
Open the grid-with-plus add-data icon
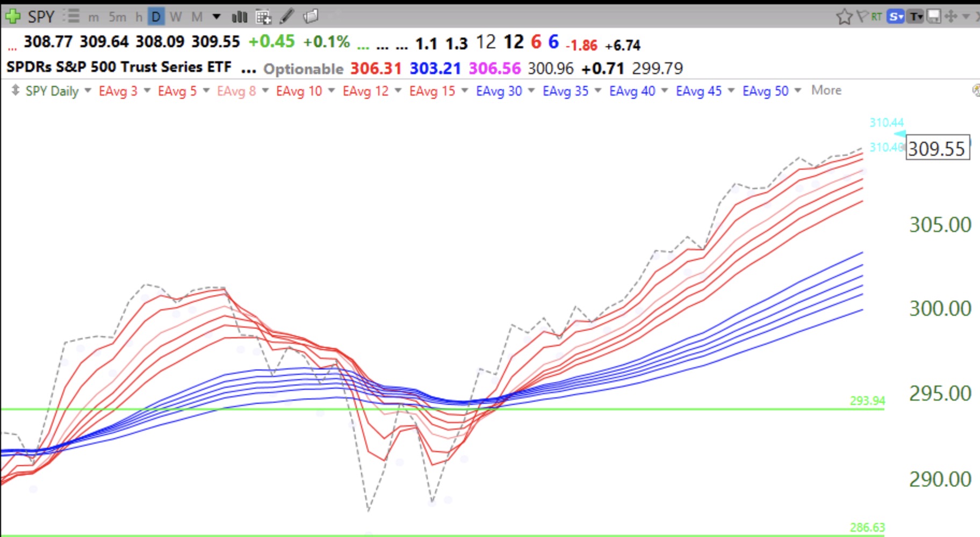(x=263, y=17)
